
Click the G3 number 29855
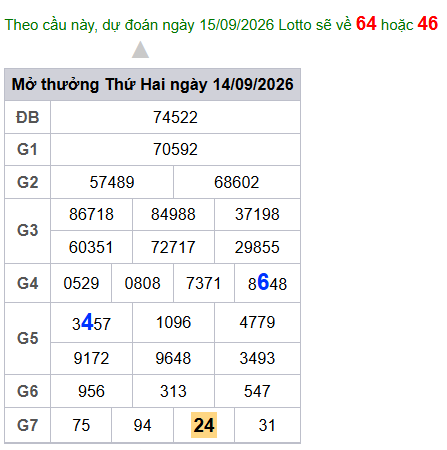[x=257, y=247]
